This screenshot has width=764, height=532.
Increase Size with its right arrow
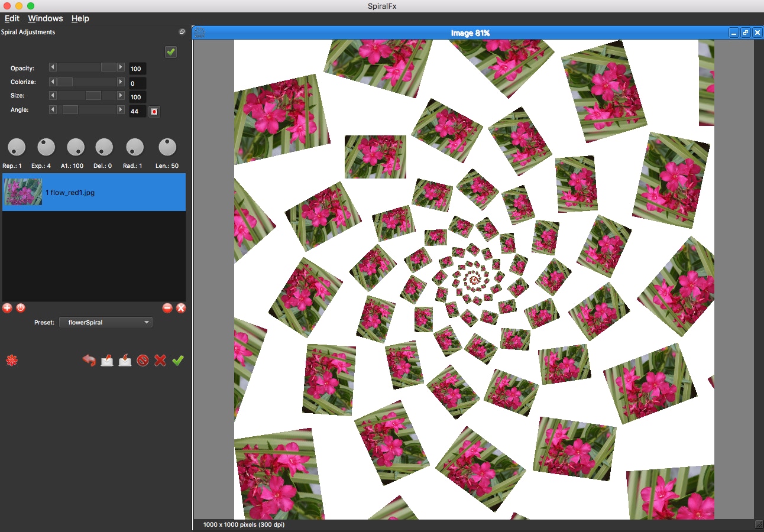[x=121, y=95]
